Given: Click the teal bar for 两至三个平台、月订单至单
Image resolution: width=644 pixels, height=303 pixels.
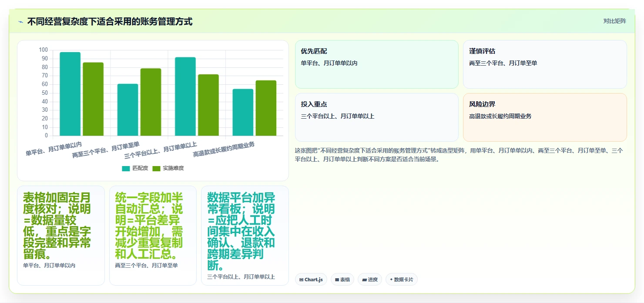Looking at the screenshot, I should coord(127,110).
